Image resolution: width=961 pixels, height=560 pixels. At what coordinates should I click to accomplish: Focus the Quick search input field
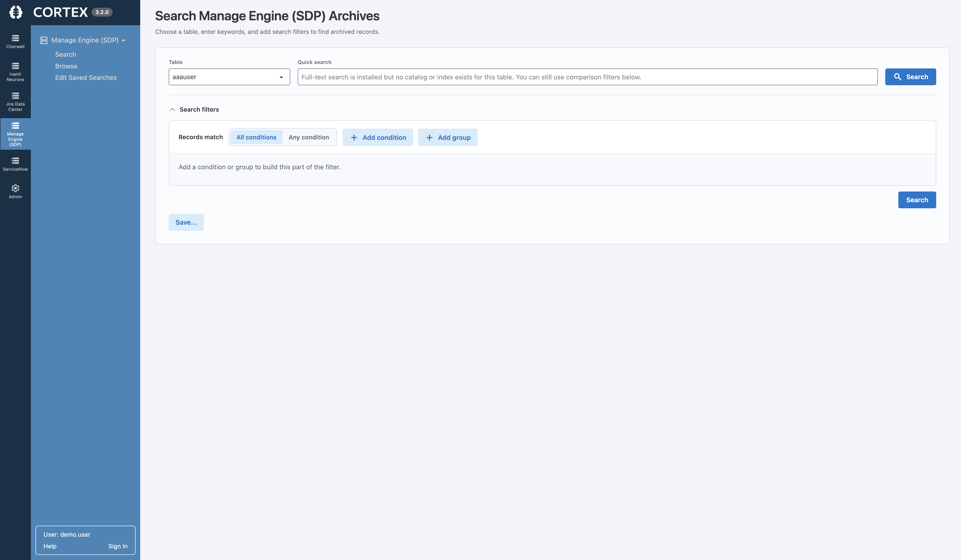[587, 77]
